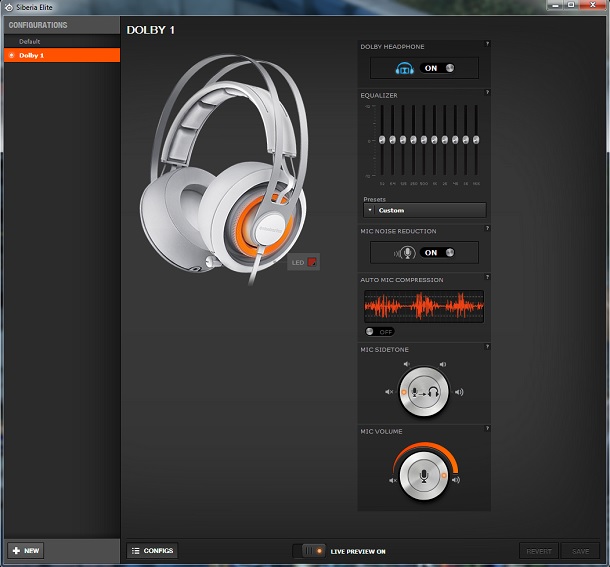Image resolution: width=610 pixels, height=567 pixels.
Task: Open help for the Dolby Headphone panel
Action: [487, 44]
